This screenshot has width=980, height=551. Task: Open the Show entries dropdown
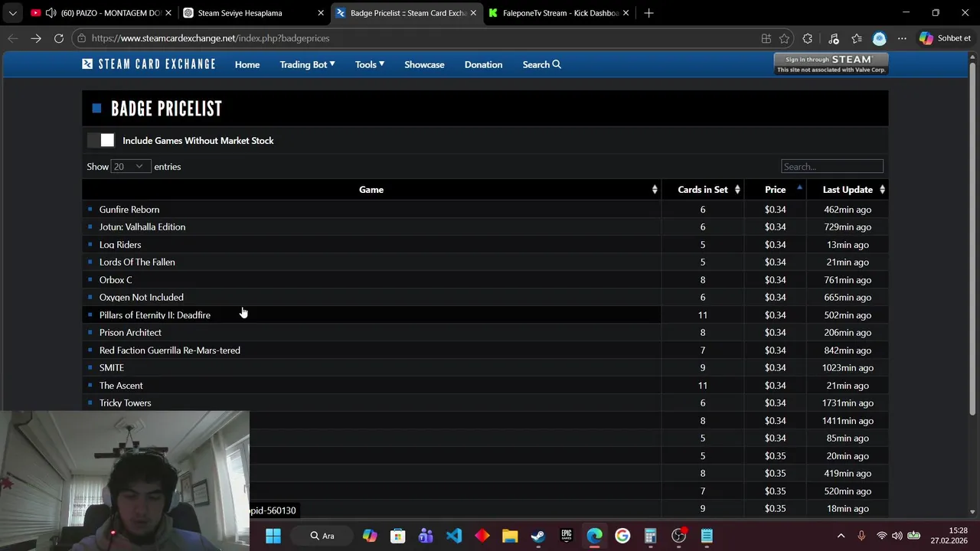[x=130, y=166]
